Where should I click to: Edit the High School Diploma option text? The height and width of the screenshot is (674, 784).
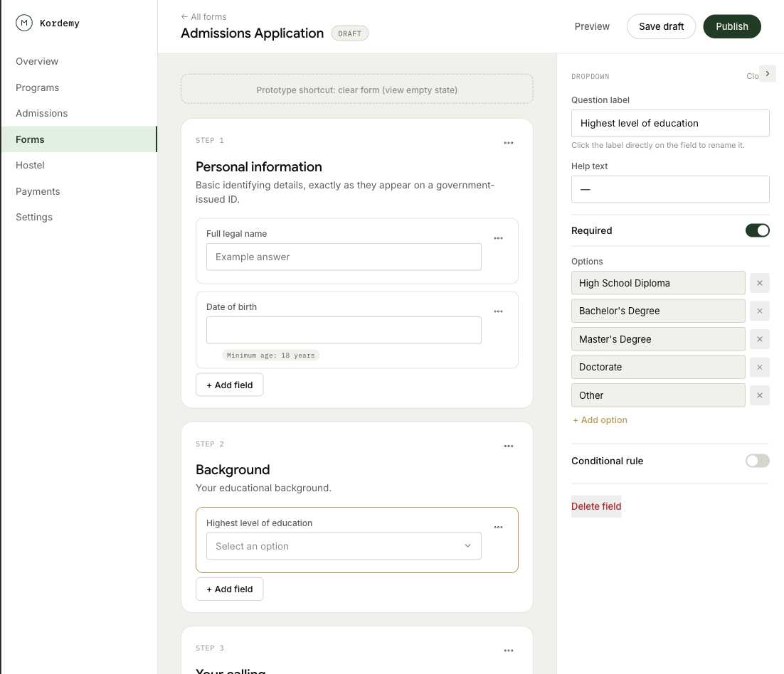pos(658,283)
